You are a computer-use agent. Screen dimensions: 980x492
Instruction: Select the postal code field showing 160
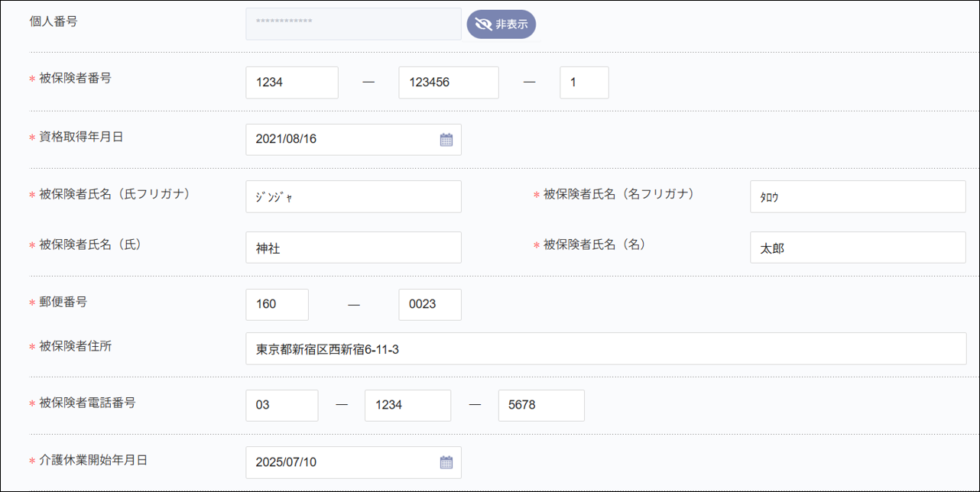[x=277, y=304]
